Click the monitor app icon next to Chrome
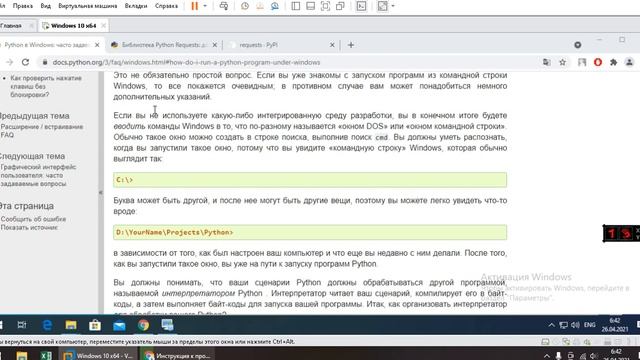Image resolution: width=640 pixels, height=360 pixels. coord(167,325)
